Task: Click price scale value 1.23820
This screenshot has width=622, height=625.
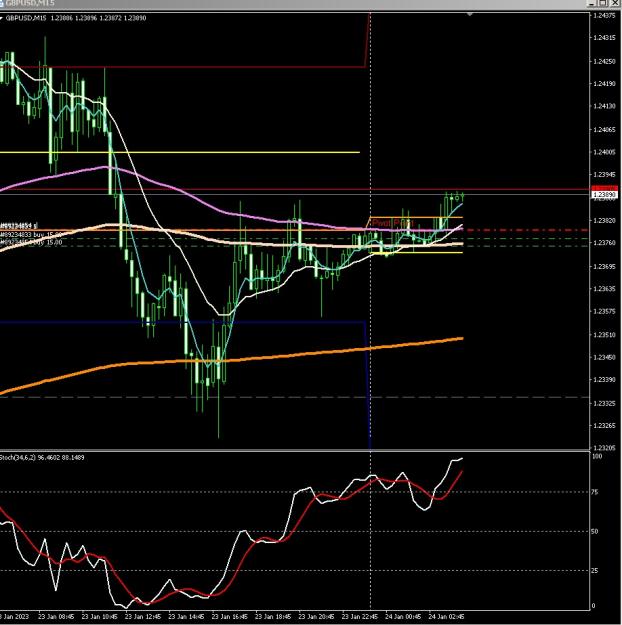Action: point(604,221)
